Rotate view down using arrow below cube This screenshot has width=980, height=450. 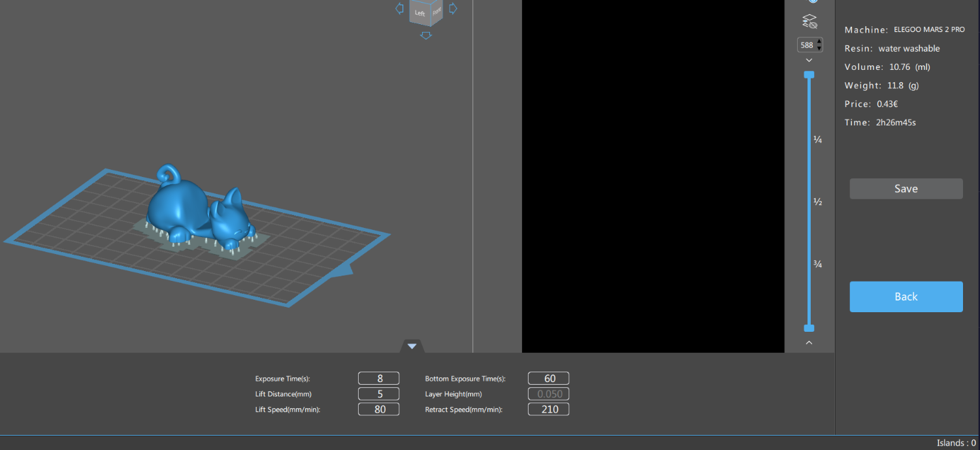tap(426, 35)
